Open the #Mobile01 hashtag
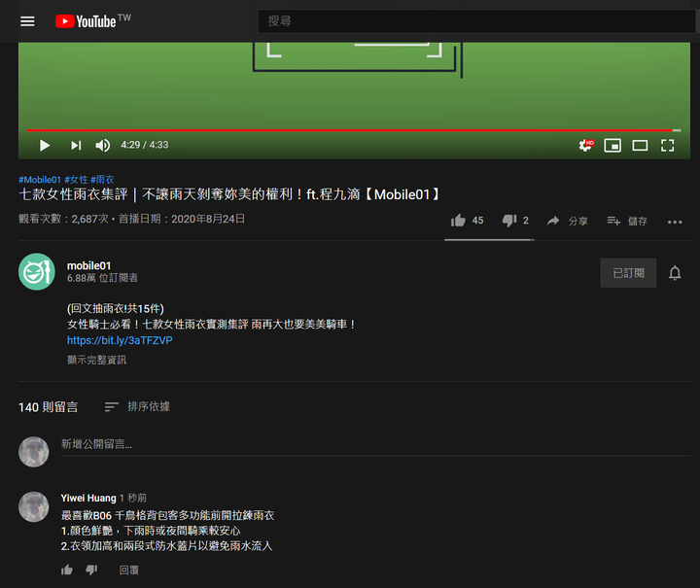Screen dimensions: 700x588 pos(39,180)
